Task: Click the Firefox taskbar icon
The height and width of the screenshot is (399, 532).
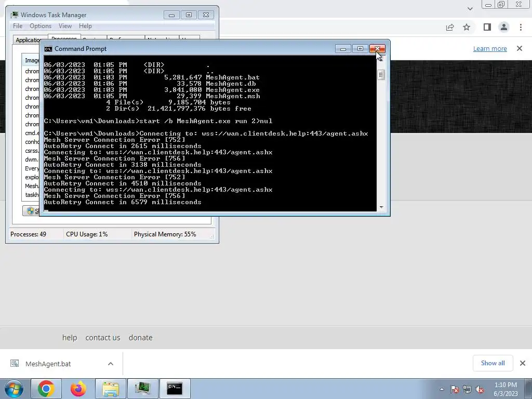Action: tap(78, 389)
